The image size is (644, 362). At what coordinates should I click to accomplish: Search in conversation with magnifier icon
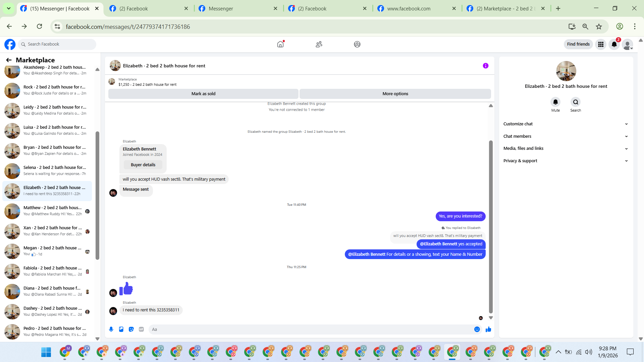click(x=575, y=102)
